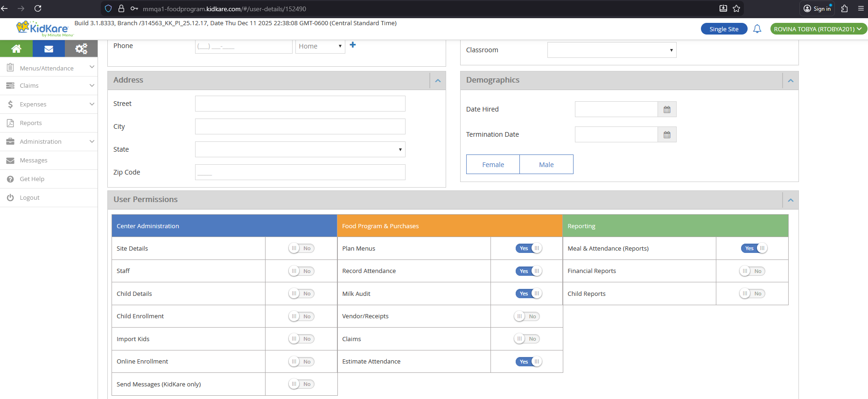Disable the Plan Menus permission
Screen dimensions: 868x399
(528, 248)
